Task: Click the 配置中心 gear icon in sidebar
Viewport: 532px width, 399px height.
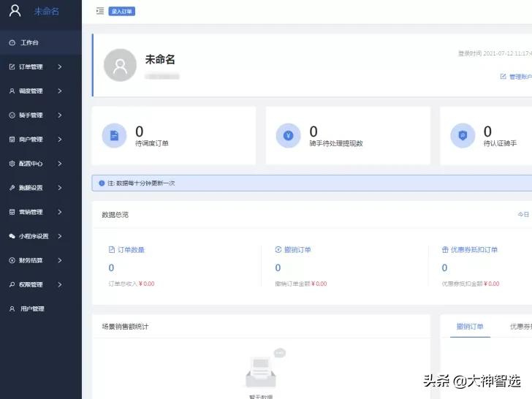Action: (12, 164)
